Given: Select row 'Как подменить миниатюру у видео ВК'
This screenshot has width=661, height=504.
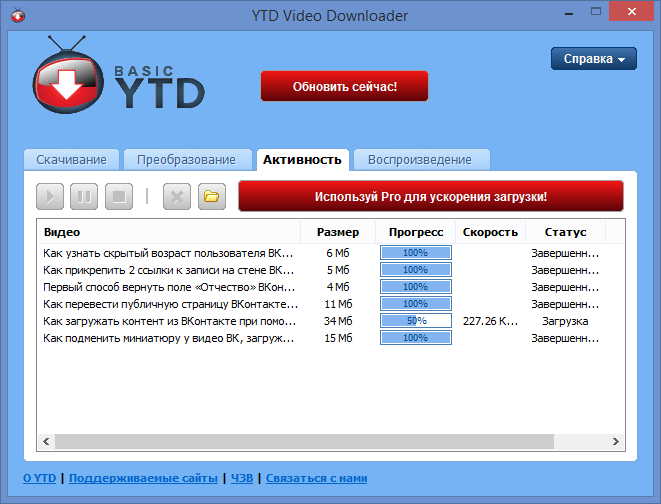Looking at the screenshot, I should coord(330,338).
